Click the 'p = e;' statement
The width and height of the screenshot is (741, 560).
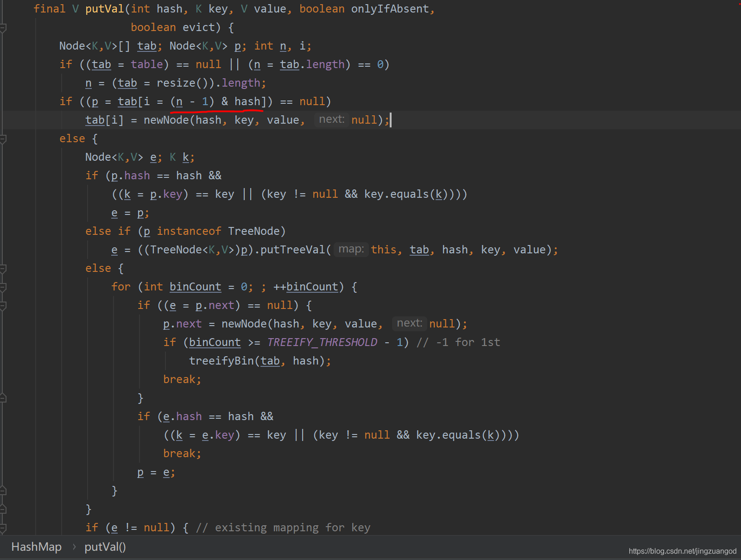tap(156, 472)
